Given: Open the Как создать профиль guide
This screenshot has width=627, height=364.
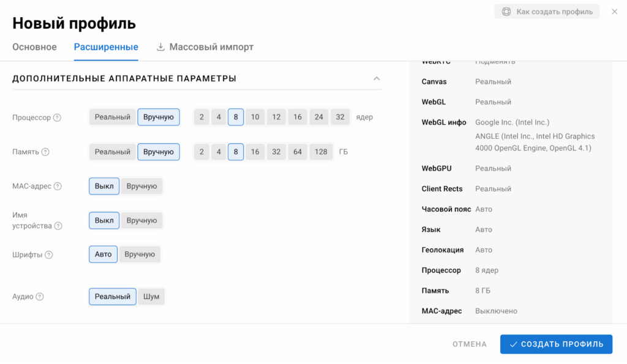Looking at the screenshot, I should [547, 12].
